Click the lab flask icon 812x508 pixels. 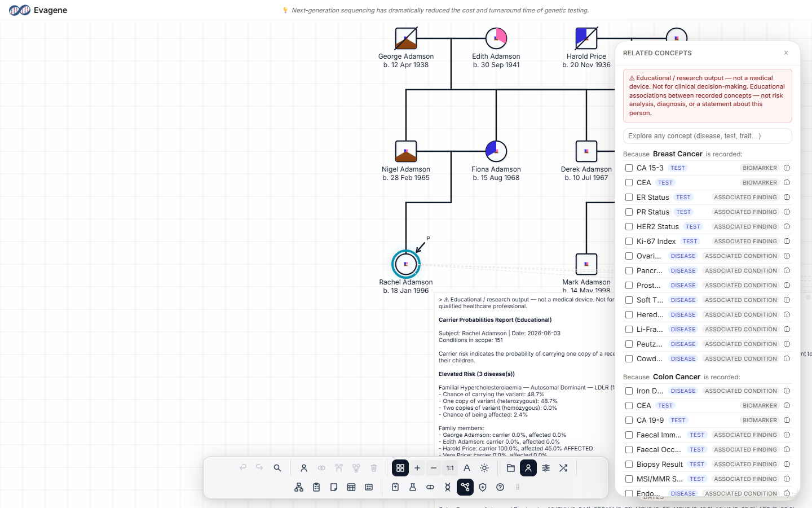[413, 487]
